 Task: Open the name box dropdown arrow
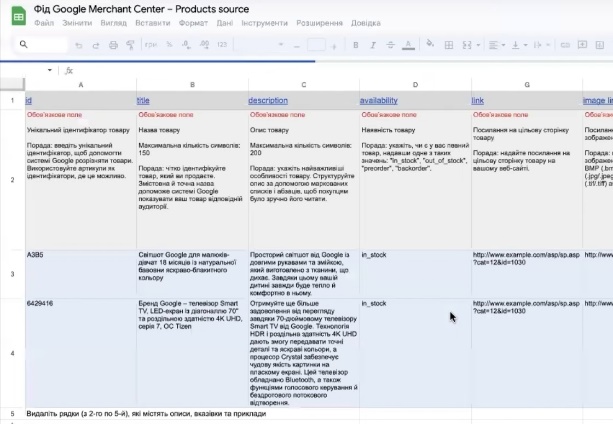[x=50, y=71]
